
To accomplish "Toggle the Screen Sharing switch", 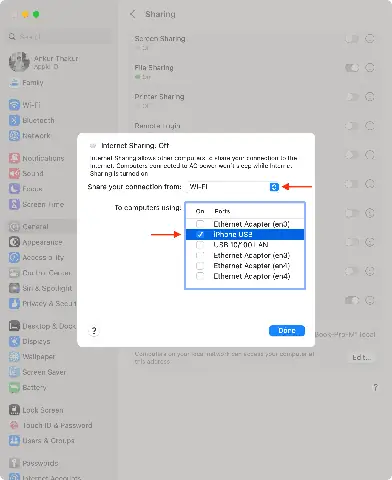I will coord(352,39).
